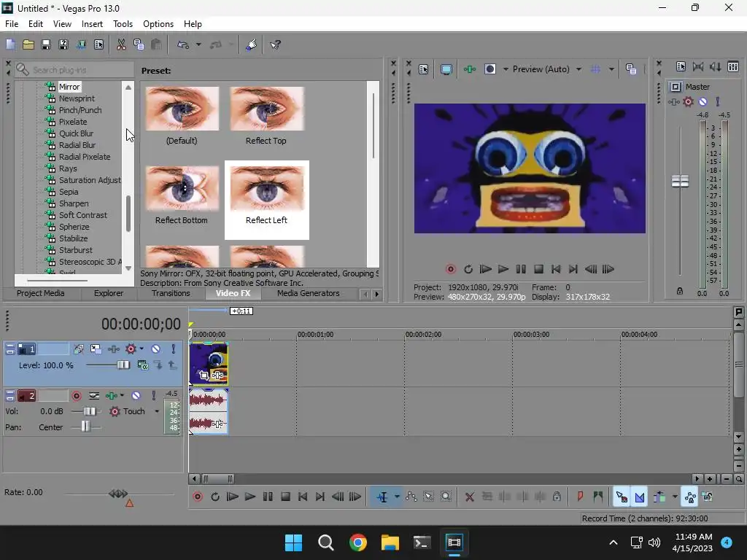Open the Undo history dropdown arrow
Screen dimensions: 747x560
(x=198, y=44)
